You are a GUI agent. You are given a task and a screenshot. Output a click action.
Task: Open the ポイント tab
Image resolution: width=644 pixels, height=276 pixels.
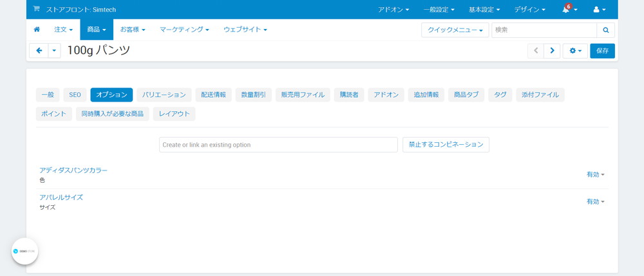coord(54,114)
